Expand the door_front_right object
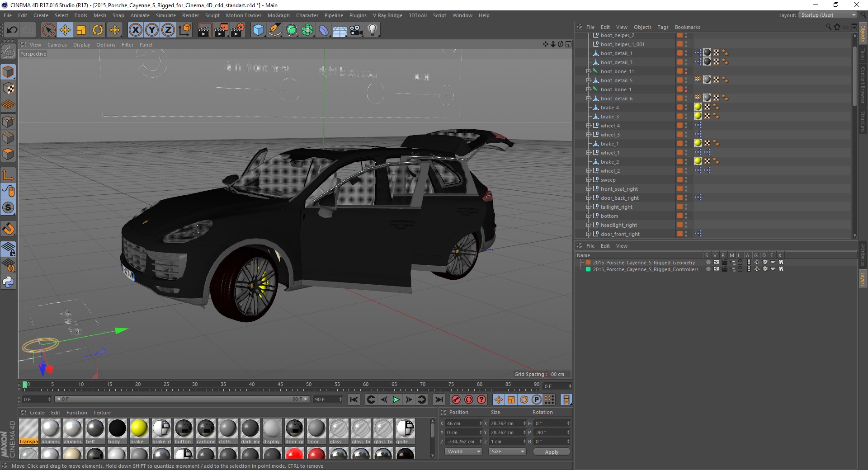The width and height of the screenshot is (868, 470). point(589,234)
